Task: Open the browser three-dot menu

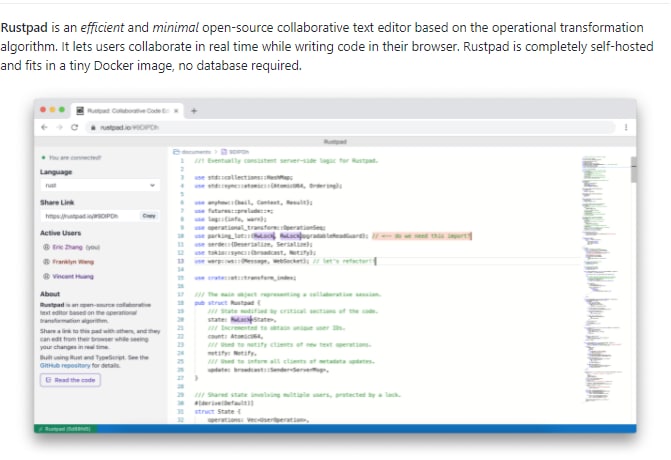Action: (x=626, y=128)
